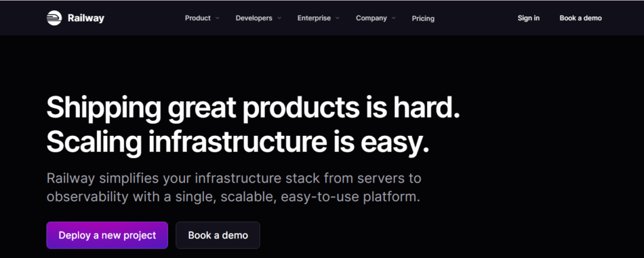Open the Developers menu
The image size is (644, 258).
(x=254, y=18)
